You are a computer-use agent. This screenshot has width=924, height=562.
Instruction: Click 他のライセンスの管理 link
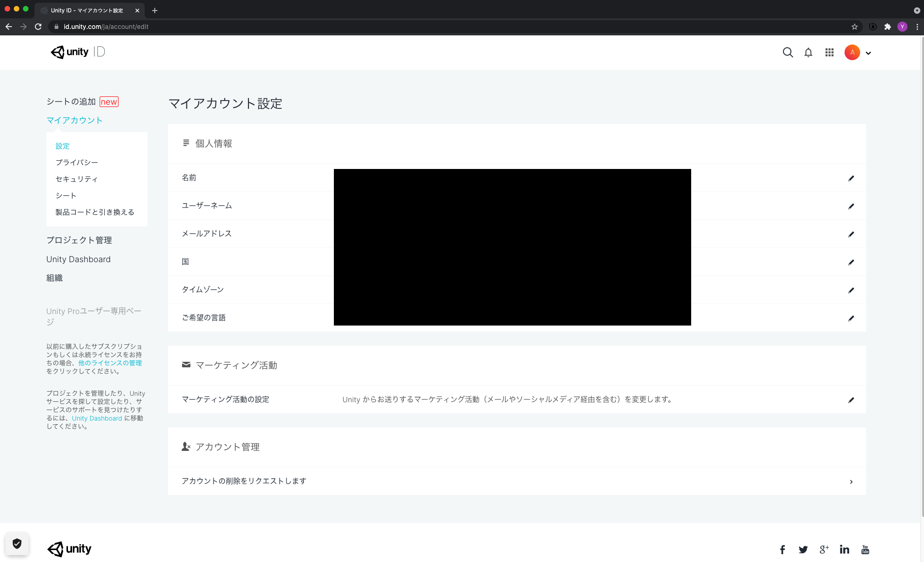110,363
